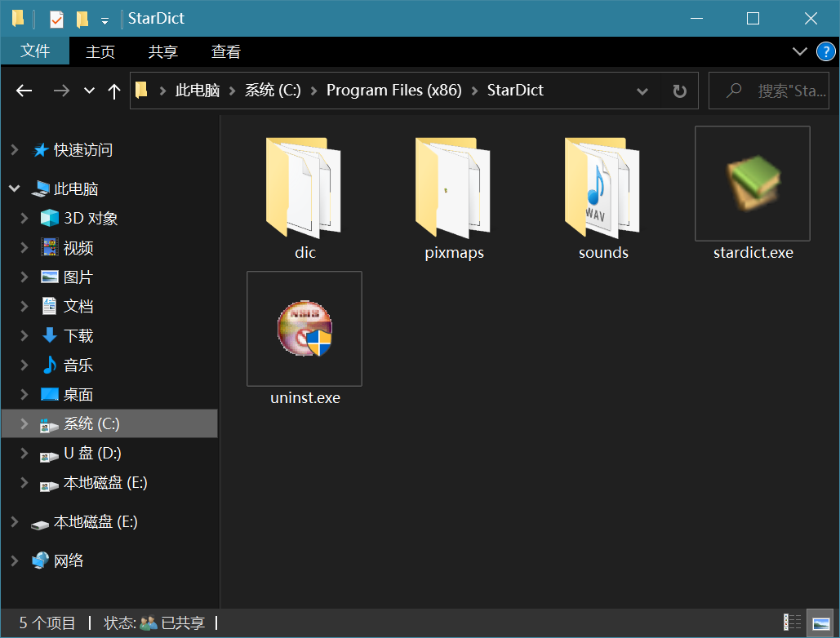
Task: Open the 文件 menu tab
Action: coord(35,51)
